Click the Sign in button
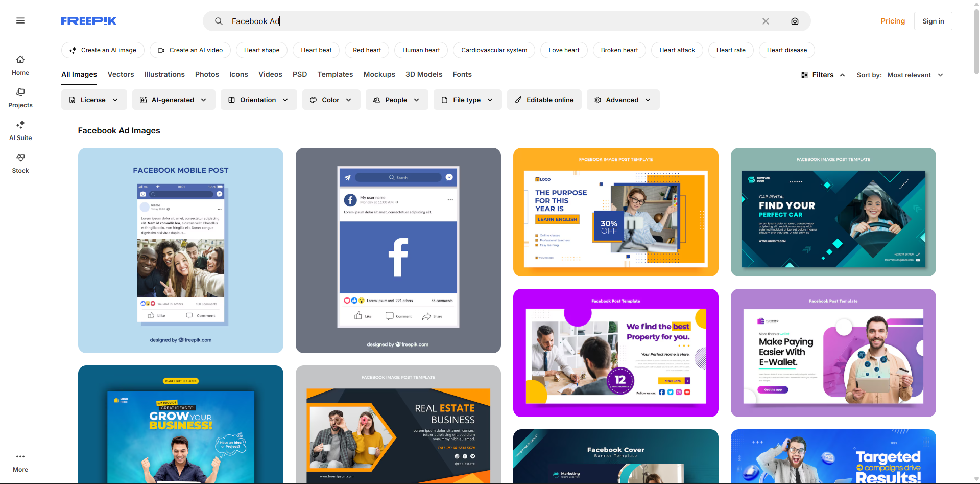The image size is (980, 484). (x=933, y=21)
